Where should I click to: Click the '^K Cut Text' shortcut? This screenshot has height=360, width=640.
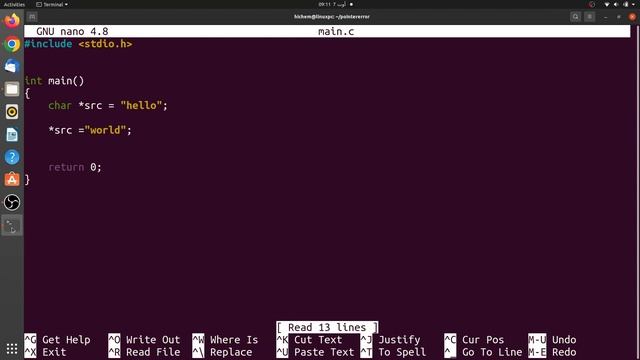[309, 340]
